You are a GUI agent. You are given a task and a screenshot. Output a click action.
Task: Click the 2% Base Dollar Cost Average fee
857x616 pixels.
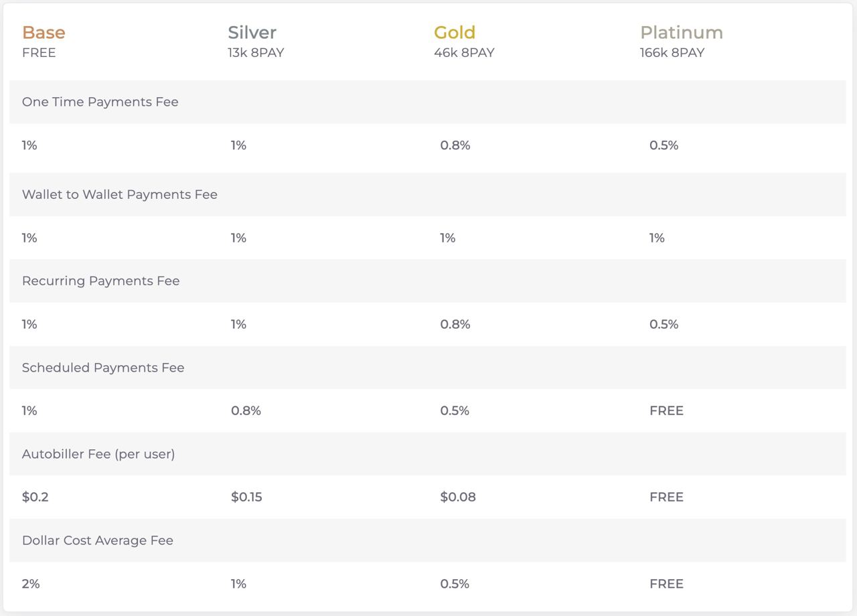pyautogui.click(x=31, y=584)
